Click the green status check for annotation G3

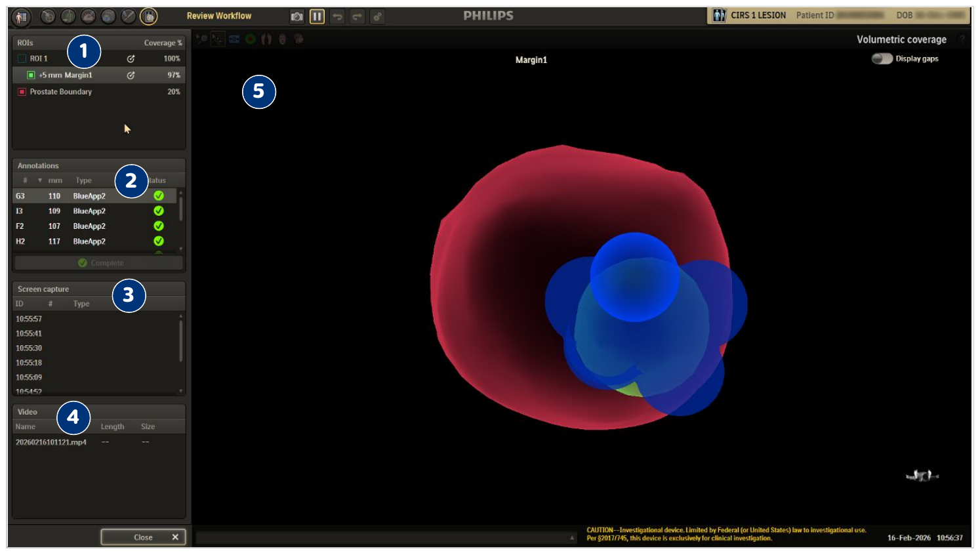click(x=159, y=195)
